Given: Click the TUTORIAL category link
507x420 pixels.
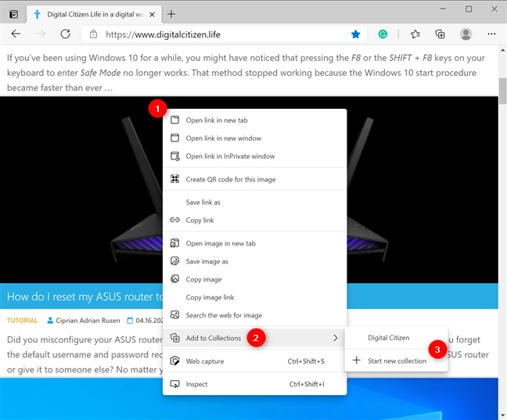Looking at the screenshot, I should 23,321.
